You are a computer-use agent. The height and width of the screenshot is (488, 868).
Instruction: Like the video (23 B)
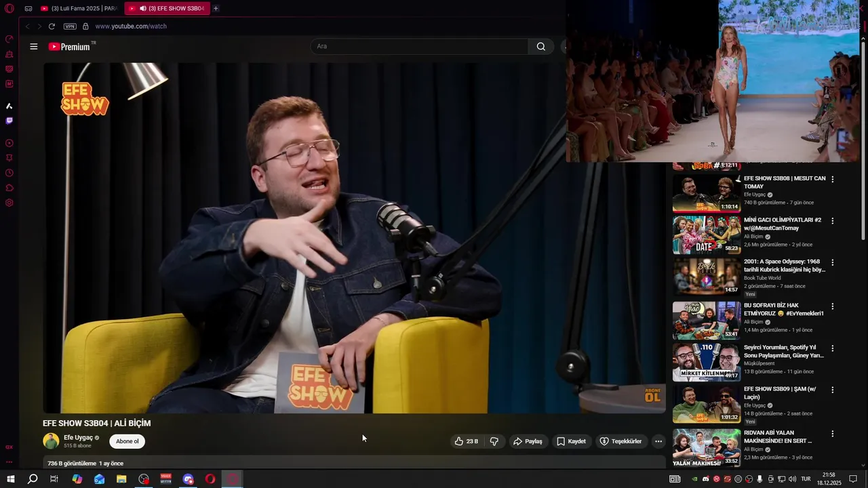(467, 441)
